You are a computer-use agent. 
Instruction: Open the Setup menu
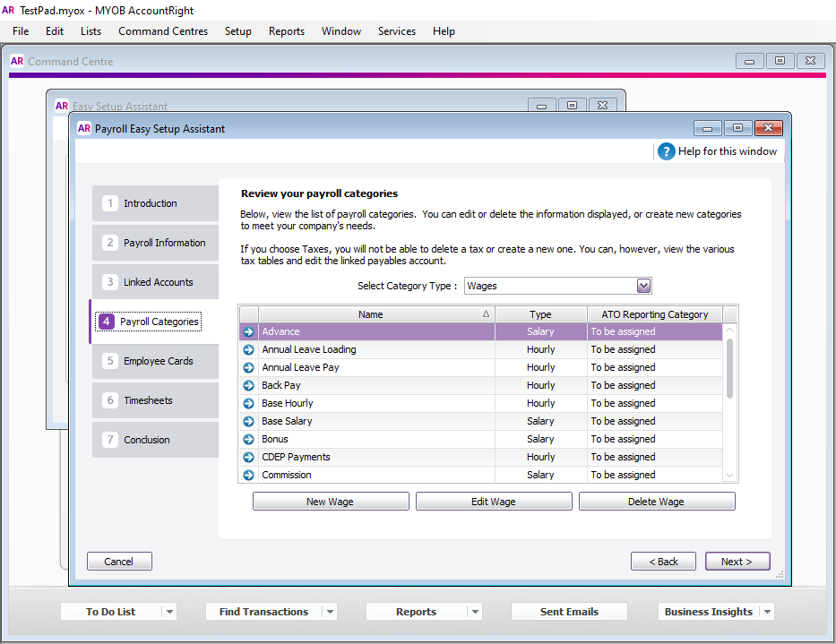point(237,31)
